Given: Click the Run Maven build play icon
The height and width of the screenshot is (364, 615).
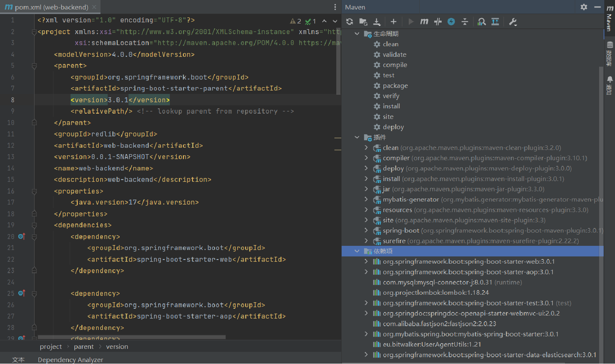Looking at the screenshot, I should [x=411, y=22].
